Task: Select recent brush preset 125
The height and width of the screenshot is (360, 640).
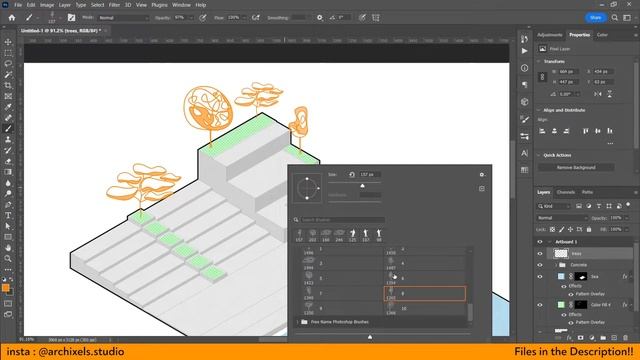Action: 352,235
